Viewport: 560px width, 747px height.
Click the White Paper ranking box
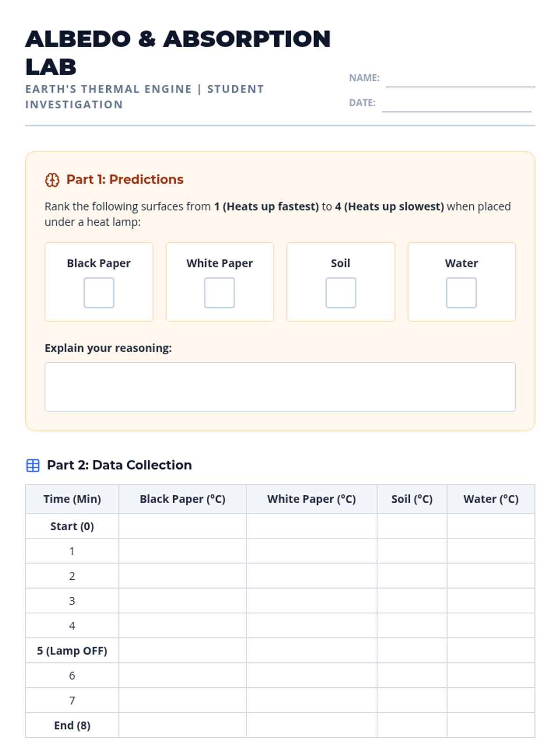point(219,293)
